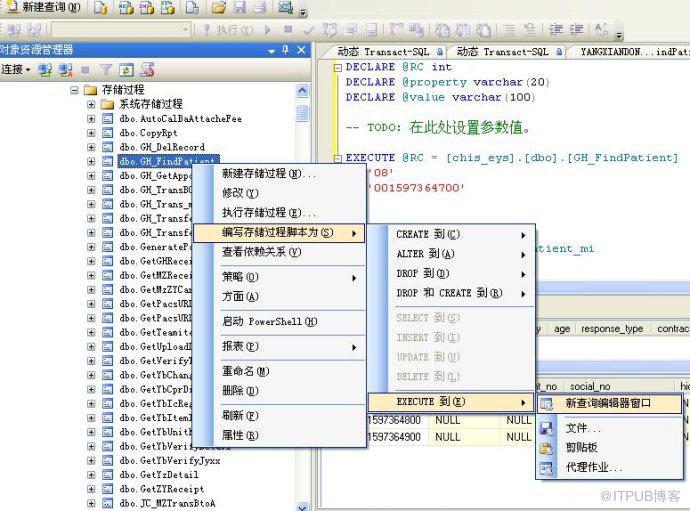
Task: Click the 连接 dropdown in Object Explorer
Action: [x=15, y=70]
